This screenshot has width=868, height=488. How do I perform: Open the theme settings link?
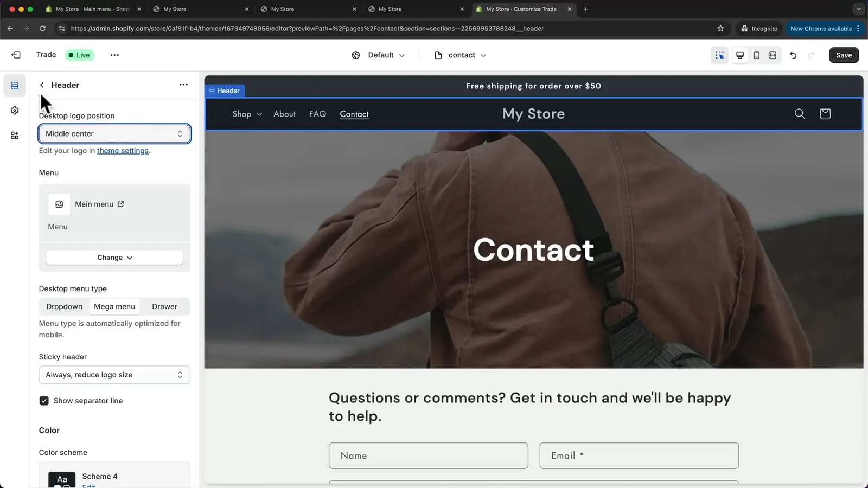(x=123, y=151)
